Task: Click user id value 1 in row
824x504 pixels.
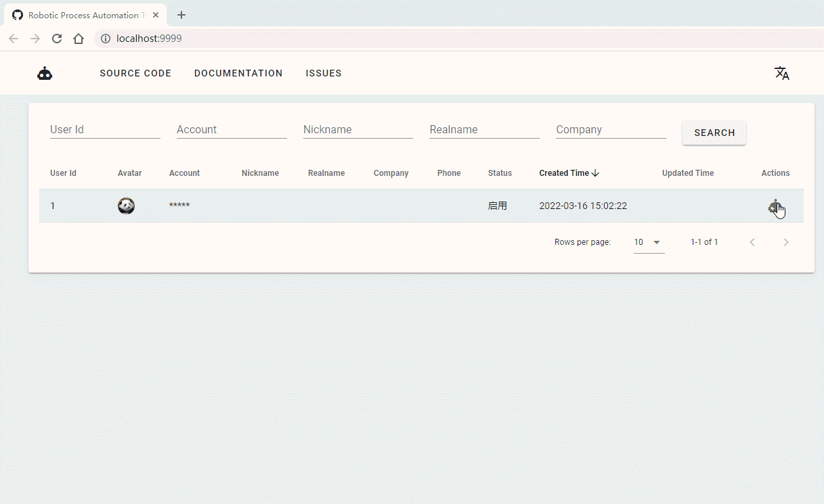Action: pos(53,206)
